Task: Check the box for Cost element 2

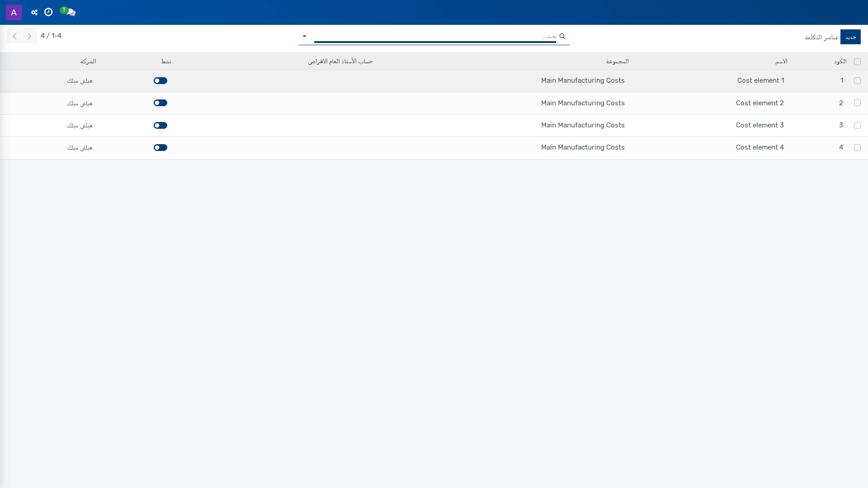Action: click(x=857, y=103)
